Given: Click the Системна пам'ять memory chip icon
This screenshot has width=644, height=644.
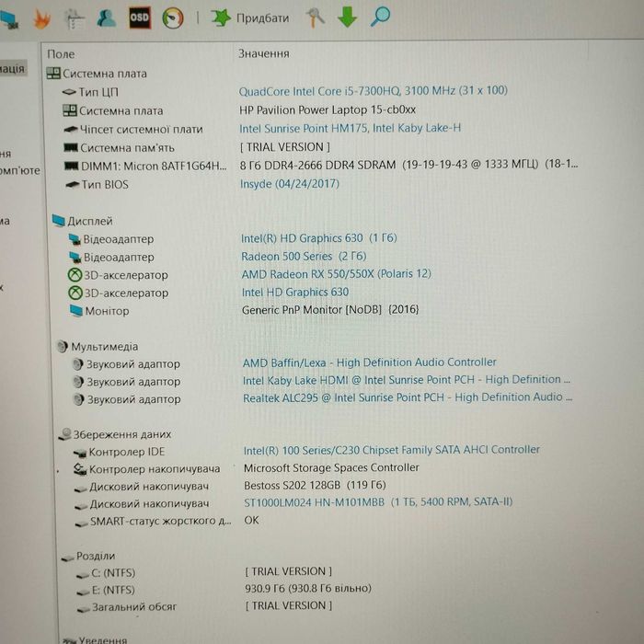Looking at the screenshot, I should (71, 147).
